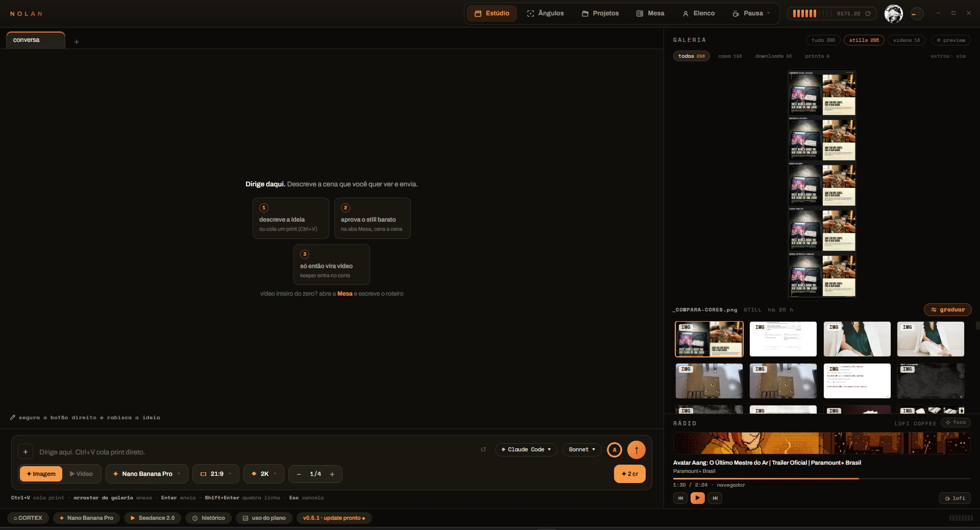Click the LOFI COFFEE station label

(915, 423)
